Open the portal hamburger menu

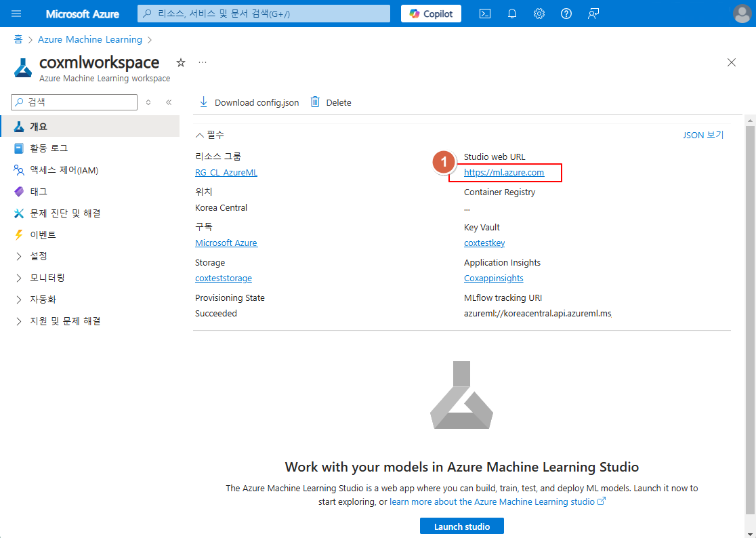point(16,14)
